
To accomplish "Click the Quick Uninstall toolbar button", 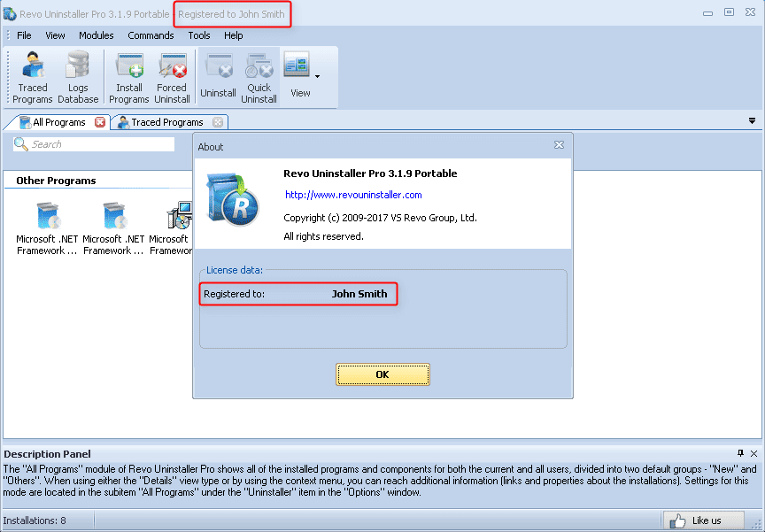I will point(259,77).
